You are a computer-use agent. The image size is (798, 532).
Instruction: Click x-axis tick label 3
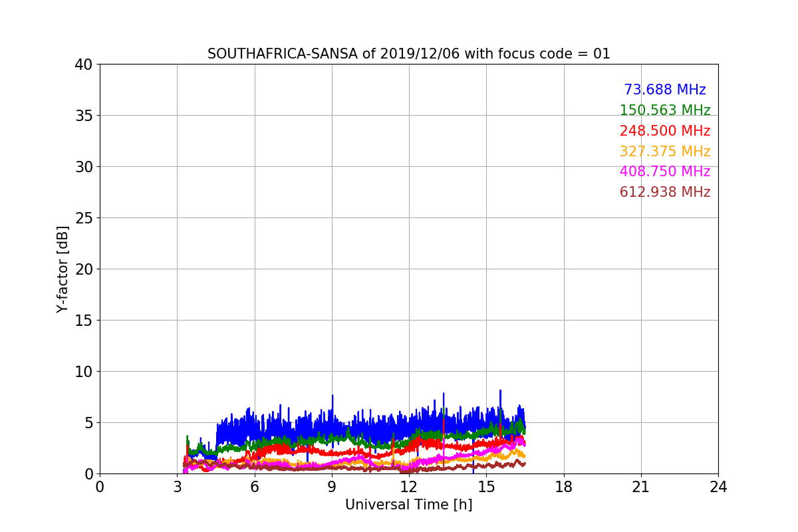pyautogui.click(x=178, y=487)
